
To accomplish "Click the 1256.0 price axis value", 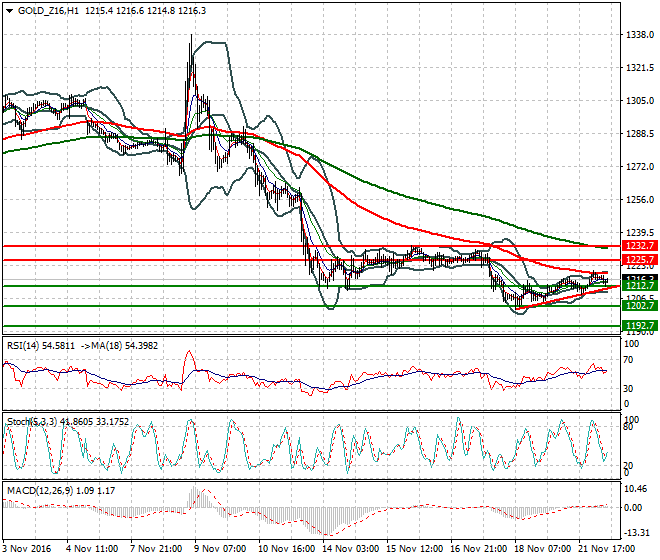I will click(640, 200).
